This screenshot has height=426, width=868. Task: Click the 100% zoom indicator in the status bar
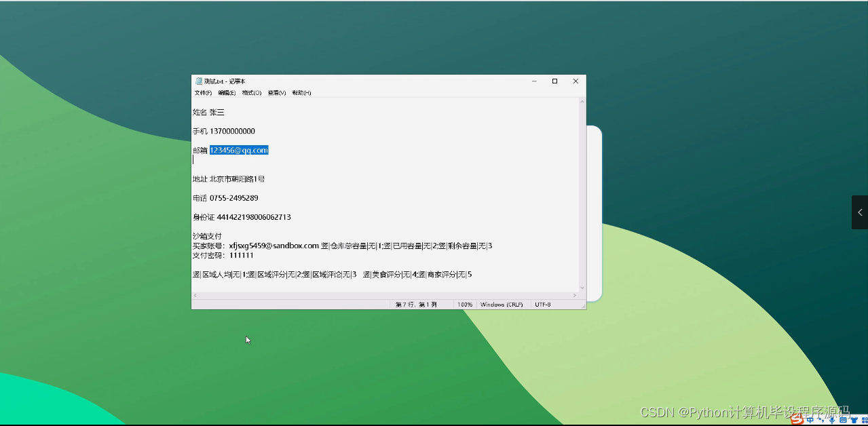466,304
